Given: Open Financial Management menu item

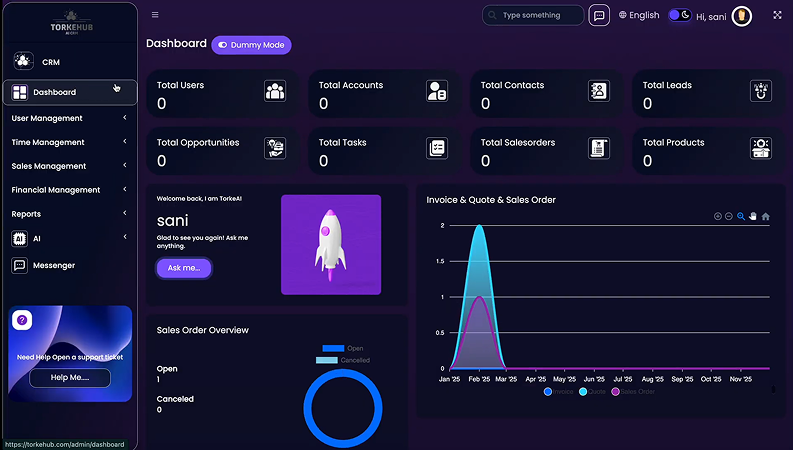Looking at the screenshot, I should (70, 190).
